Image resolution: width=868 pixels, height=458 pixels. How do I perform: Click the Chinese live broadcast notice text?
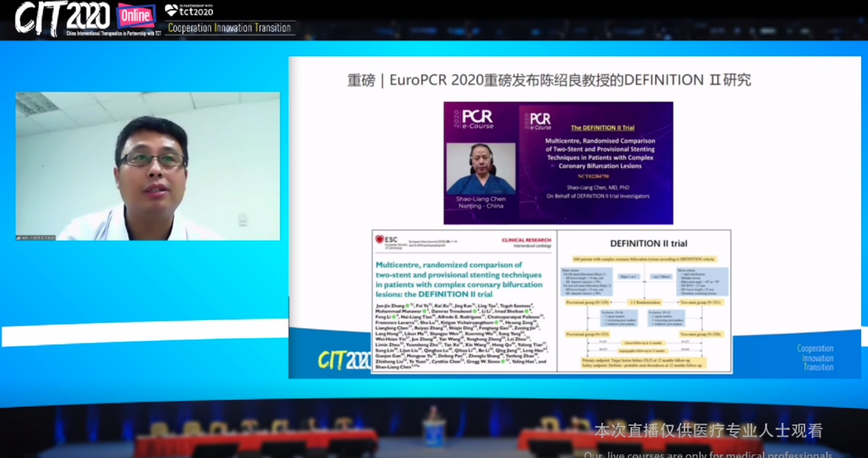pyautogui.click(x=708, y=431)
